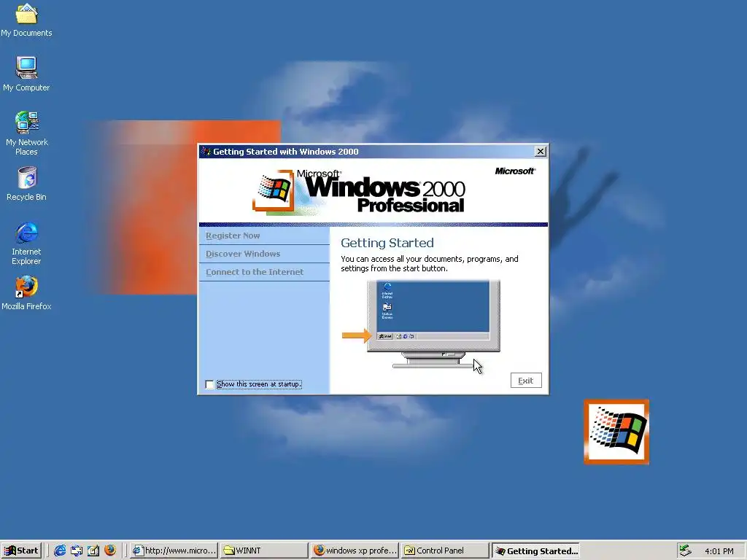Switch to WINNT folder taskbar button
Viewport: 747px width, 560px height.
[x=264, y=551]
